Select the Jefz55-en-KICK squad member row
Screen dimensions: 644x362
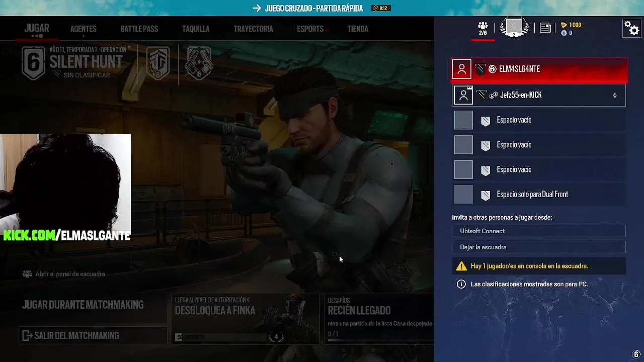point(539,95)
